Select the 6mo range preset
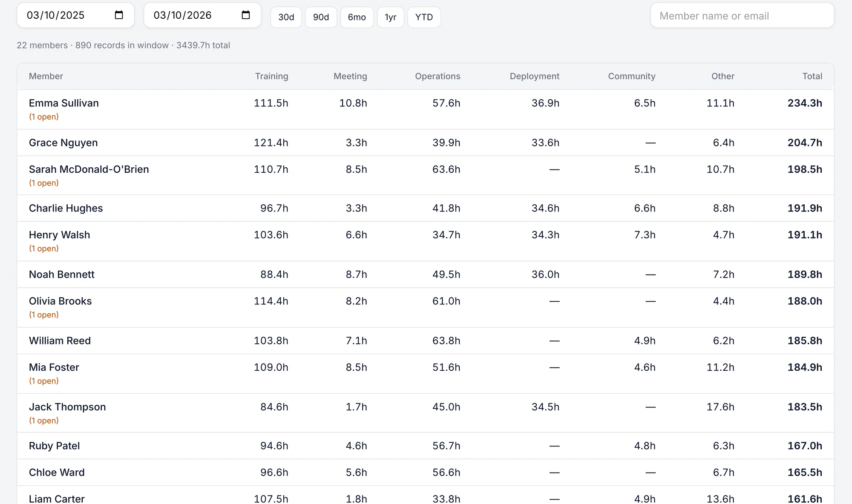The width and height of the screenshot is (852, 504). click(x=357, y=17)
